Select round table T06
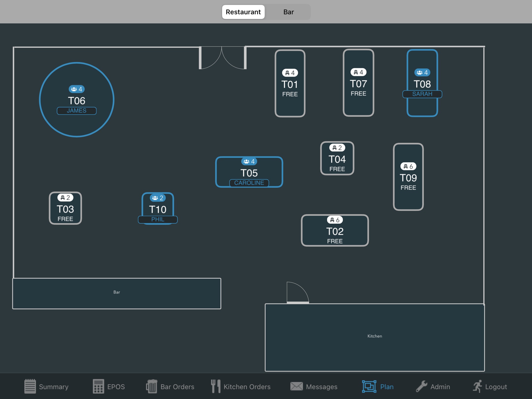Viewport: 532px width, 399px height. pyautogui.click(x=77, y=100)
